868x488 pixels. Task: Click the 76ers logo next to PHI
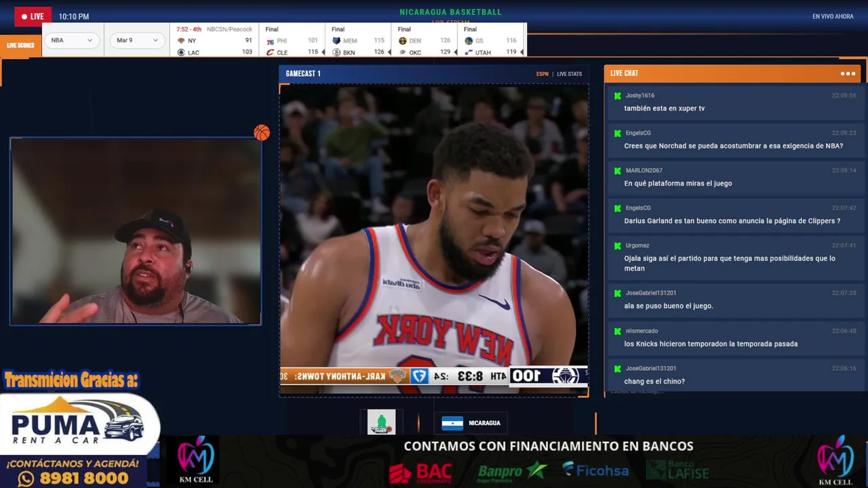coord(270,41)
